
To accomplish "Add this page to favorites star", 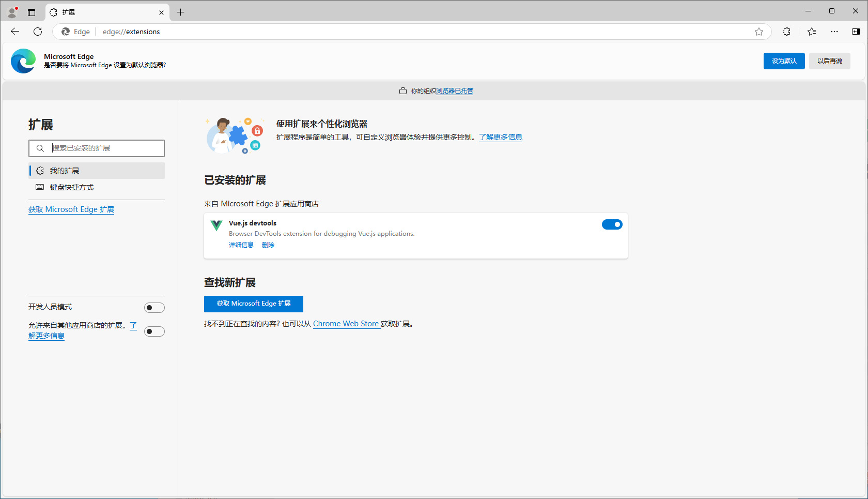I will pyautogui.click(x=759, y=32).
